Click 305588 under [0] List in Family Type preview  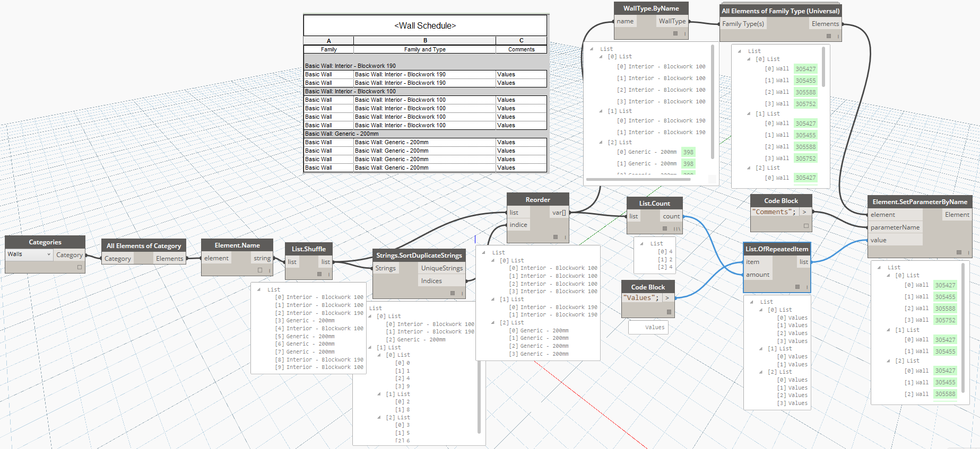click(x=805, y=92)
